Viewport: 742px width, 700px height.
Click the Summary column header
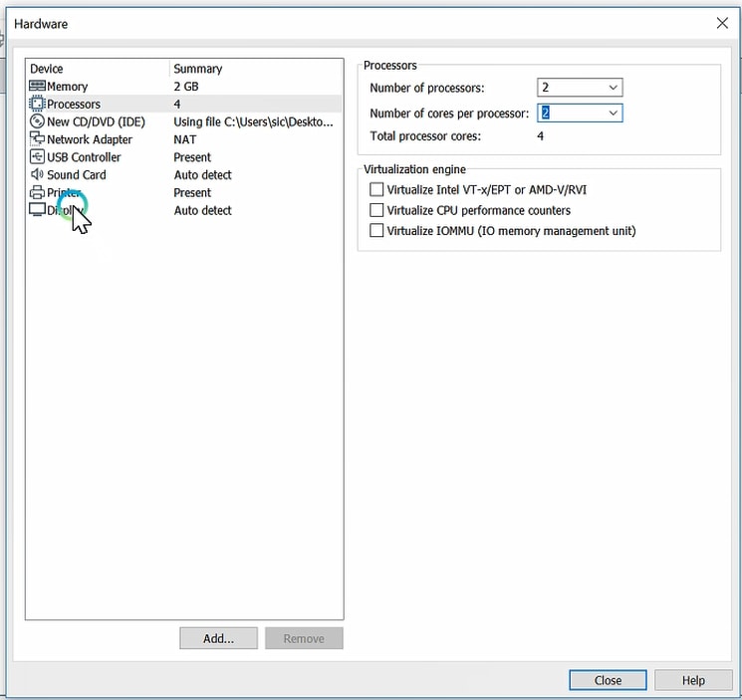coord(197,69)
